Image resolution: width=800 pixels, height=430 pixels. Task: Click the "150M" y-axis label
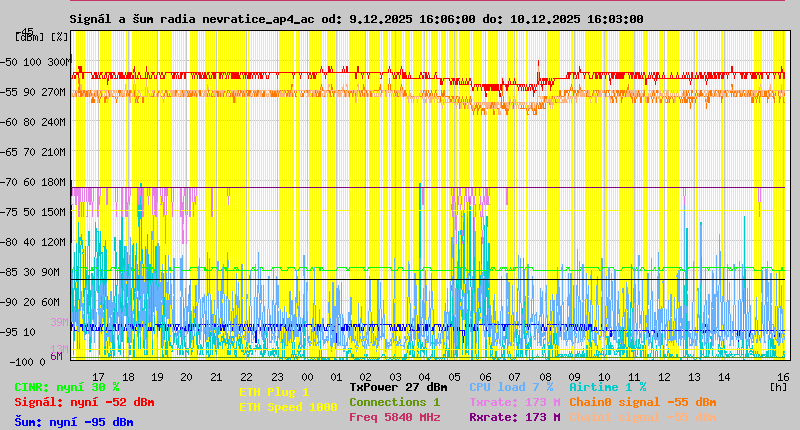coord(56,212)
